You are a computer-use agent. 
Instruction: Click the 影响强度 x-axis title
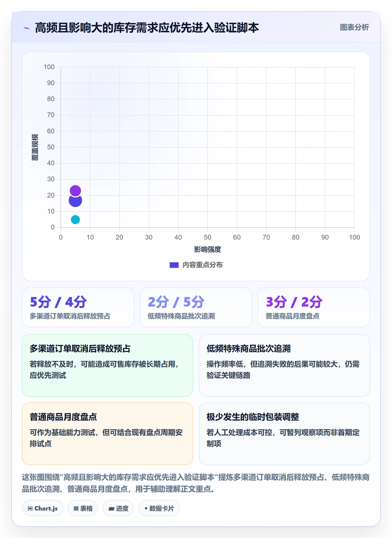point(207,249)
